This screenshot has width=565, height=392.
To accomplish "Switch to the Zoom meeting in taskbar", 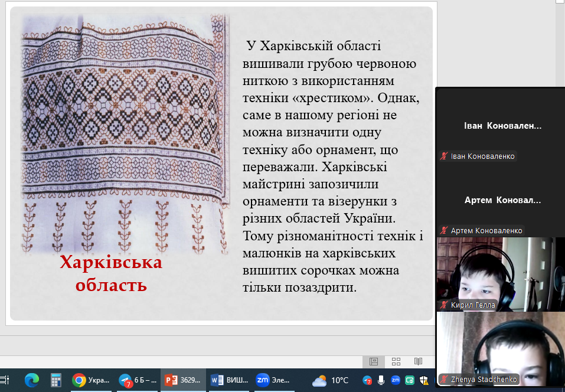I will (x=273, y=380).
